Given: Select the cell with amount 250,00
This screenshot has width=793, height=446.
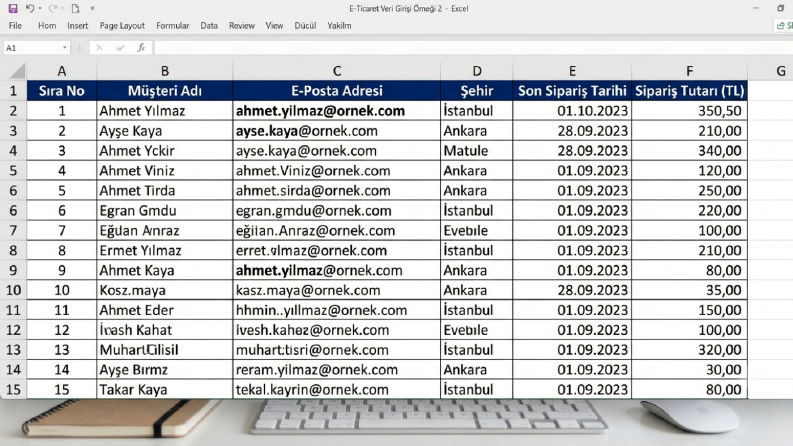Looking at the screenshot, I should tap(689, 191).
